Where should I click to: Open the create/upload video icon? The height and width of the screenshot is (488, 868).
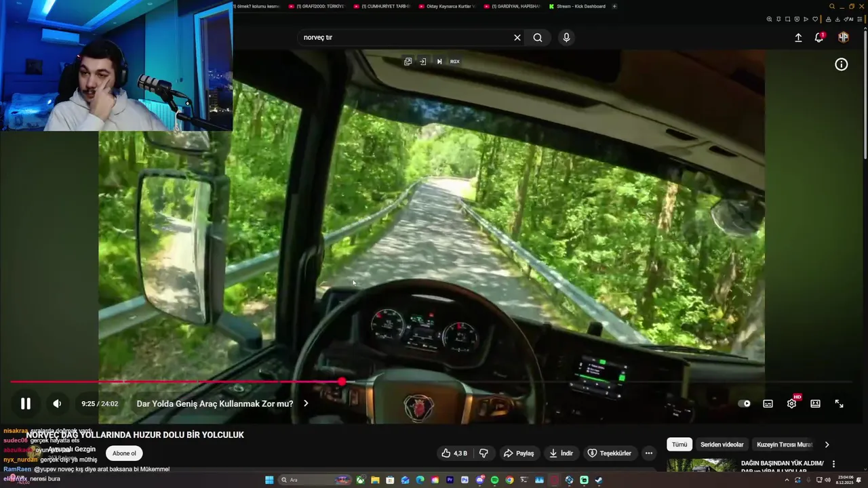click(x=798, y=38)
